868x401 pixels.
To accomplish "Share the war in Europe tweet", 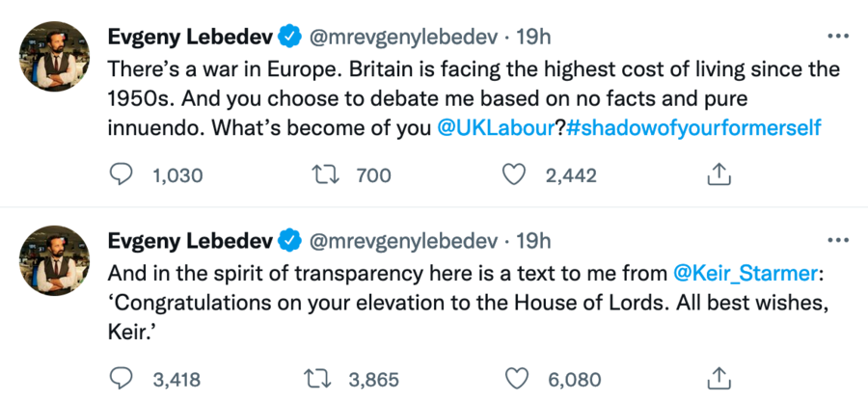I will (x=718, y=174).
